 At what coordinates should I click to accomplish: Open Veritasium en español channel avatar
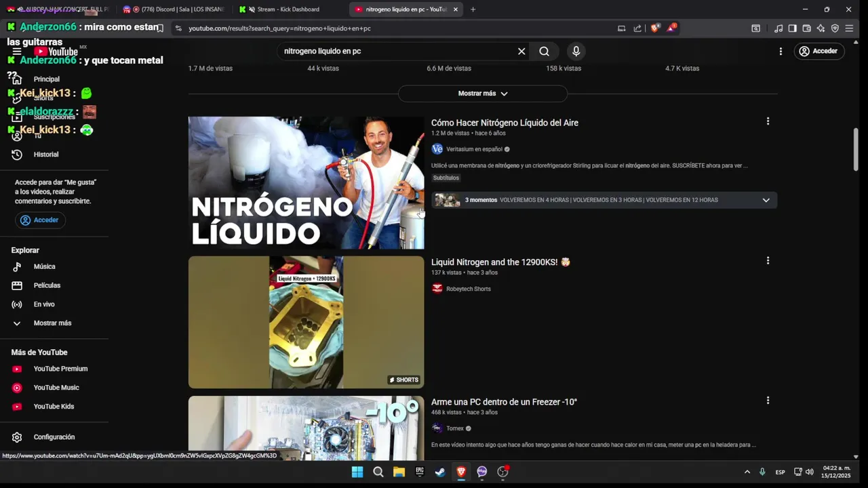click(x=437, y=149)
